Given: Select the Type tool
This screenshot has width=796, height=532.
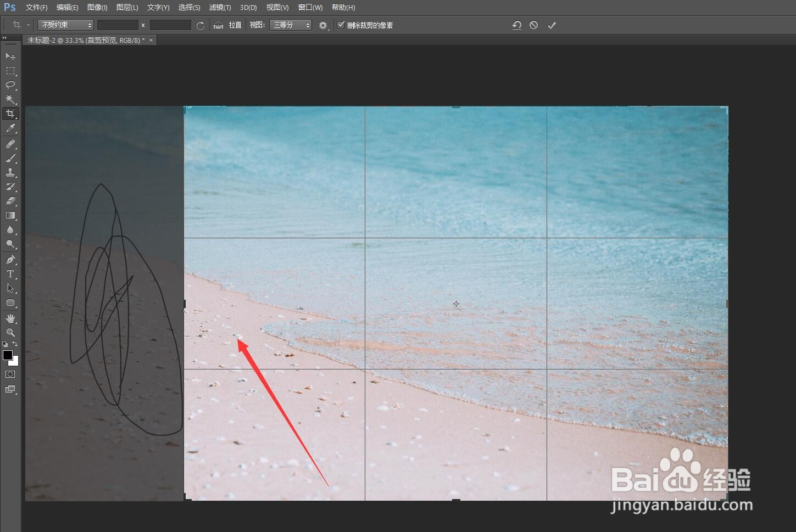Looking at the screenshot, I should click(10, 274).
